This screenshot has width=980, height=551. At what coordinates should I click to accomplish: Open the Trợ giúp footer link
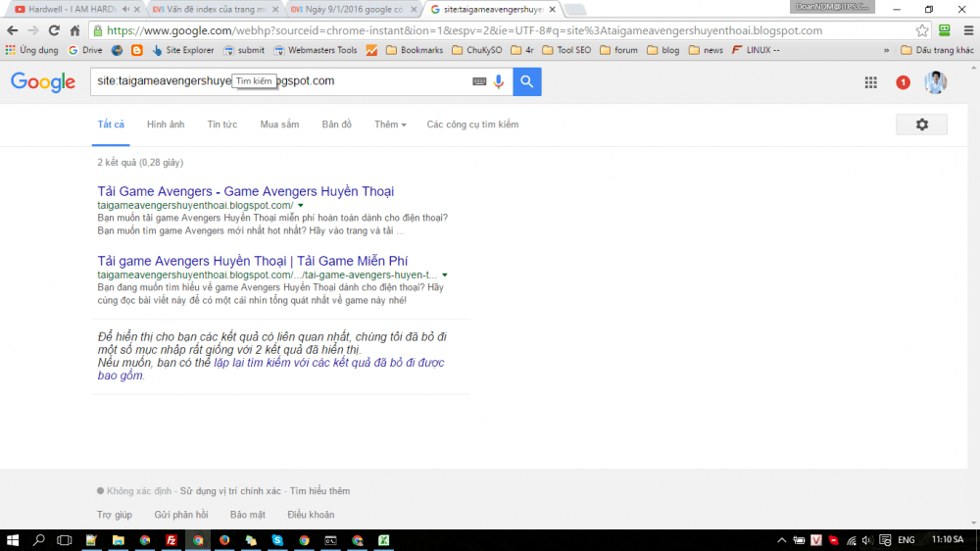coord(115,515)
